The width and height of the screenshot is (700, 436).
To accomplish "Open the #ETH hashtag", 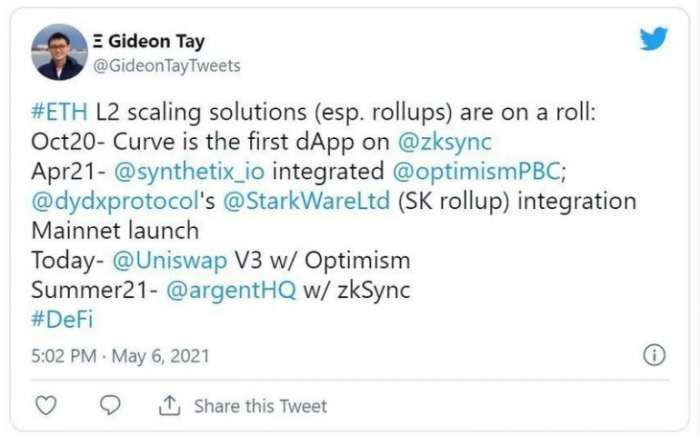I will pyautogui.click(x=59, y=112).
